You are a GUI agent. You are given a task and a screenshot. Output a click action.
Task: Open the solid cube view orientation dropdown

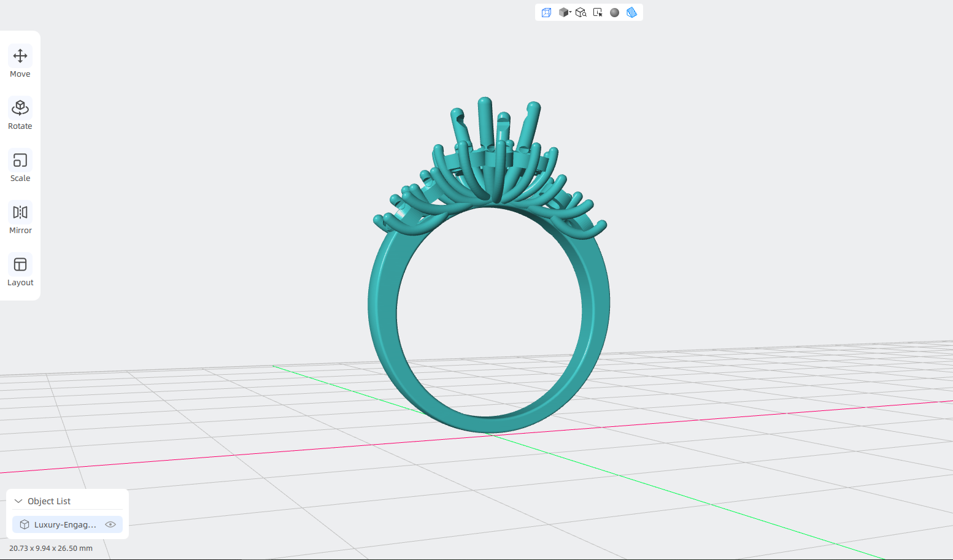point(565,12)
